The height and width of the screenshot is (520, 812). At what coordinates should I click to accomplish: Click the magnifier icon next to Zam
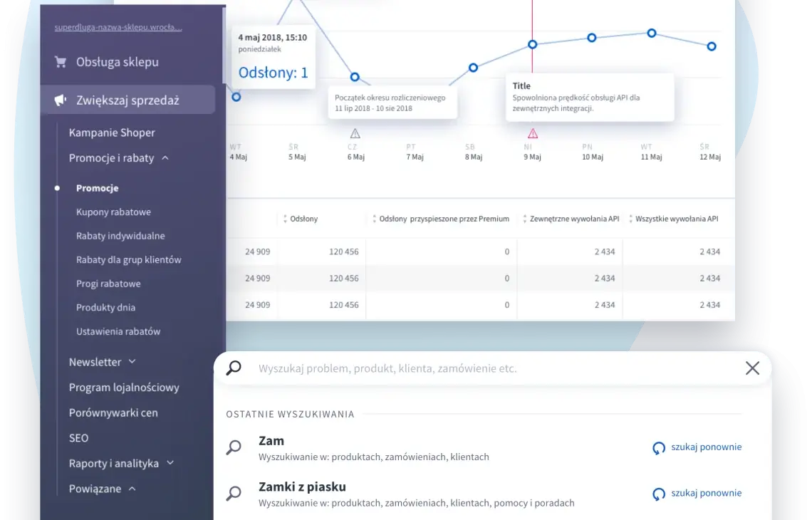pos(234,447)
